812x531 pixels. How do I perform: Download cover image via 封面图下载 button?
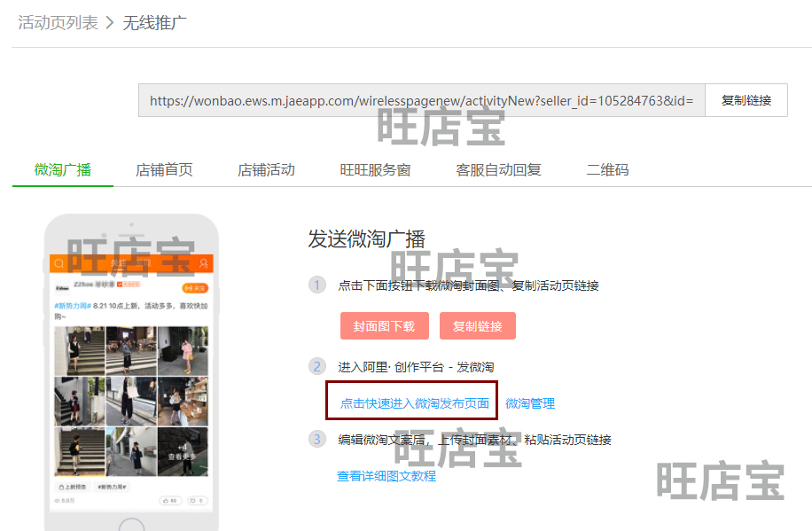pyautogui.click(x=384, y=325)
